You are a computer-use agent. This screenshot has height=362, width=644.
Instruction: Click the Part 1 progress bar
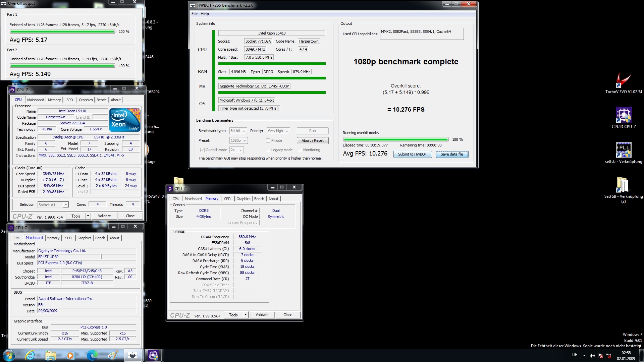pos(62,32)
